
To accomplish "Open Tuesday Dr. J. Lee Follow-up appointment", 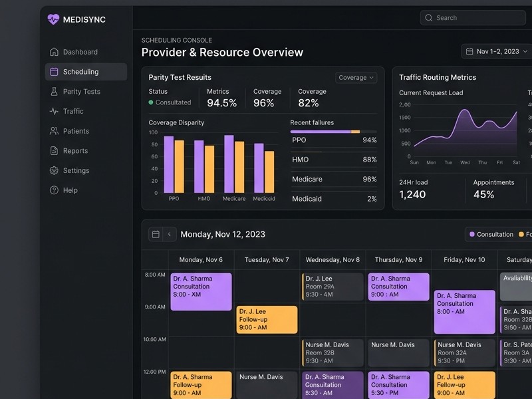I will point(267,320).
